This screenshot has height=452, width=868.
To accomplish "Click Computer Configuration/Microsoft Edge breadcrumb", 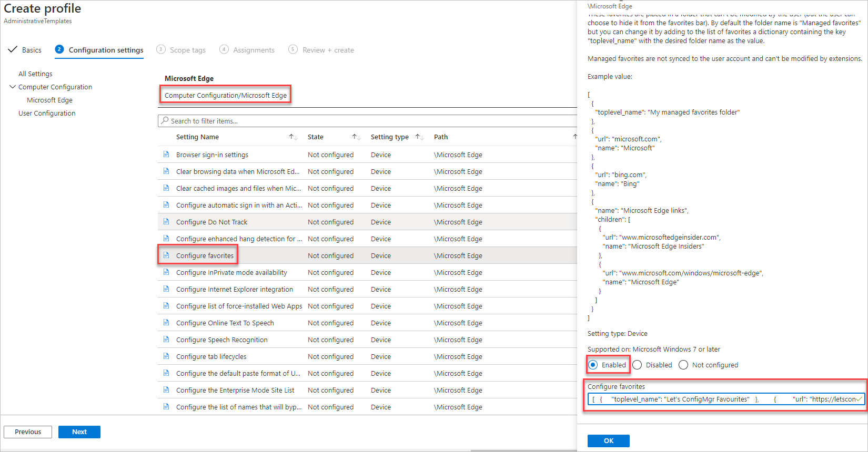I will click(x=226, y=95).
